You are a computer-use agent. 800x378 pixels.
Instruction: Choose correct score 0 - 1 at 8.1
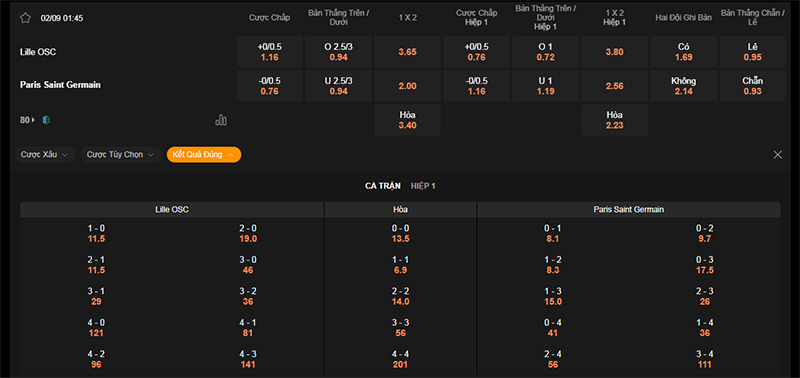pos(553,233)
